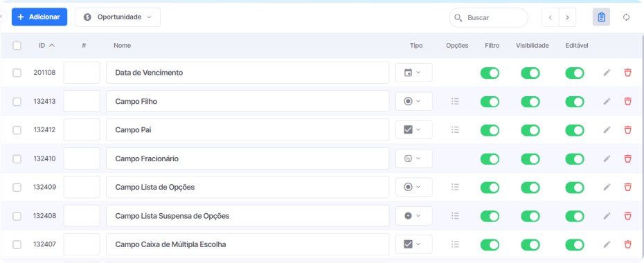The width and height of the screenshot is (644, 263).
Task: Edit pencil icon for Campo Fracionário
Action: pyautogui.click(x=607, y=158)
